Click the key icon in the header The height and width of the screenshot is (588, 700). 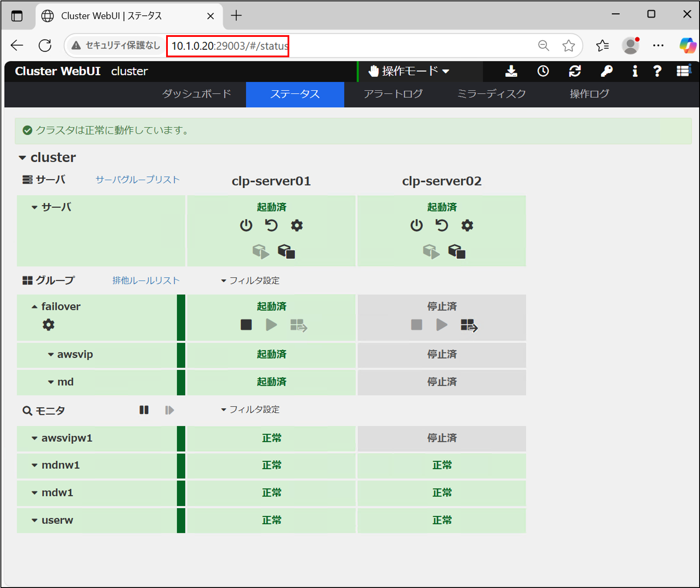coord(606,71)
